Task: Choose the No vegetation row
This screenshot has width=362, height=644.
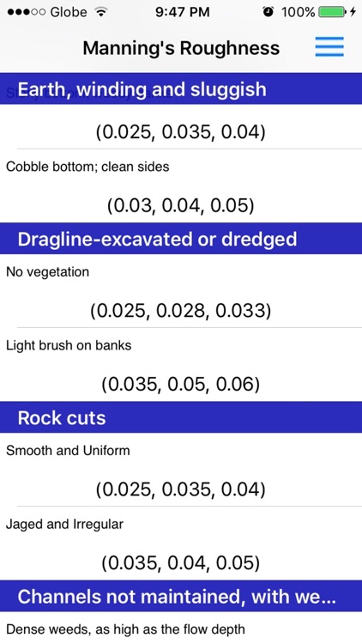Action: pos(181,291)
